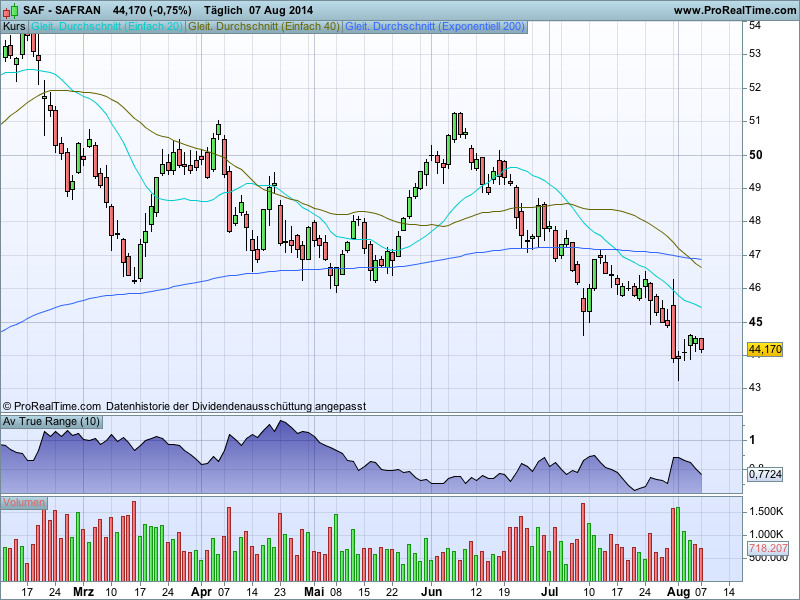Open the Gleit. Durchschnitt (Exponentiell 200) label
This screenshot has width=800, height=600.
pos(435,27)
